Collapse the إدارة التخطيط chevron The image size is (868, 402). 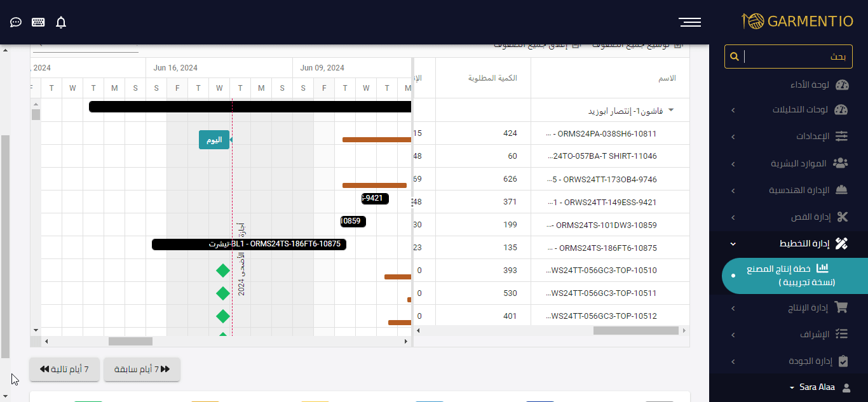click(x=733, y=244)
